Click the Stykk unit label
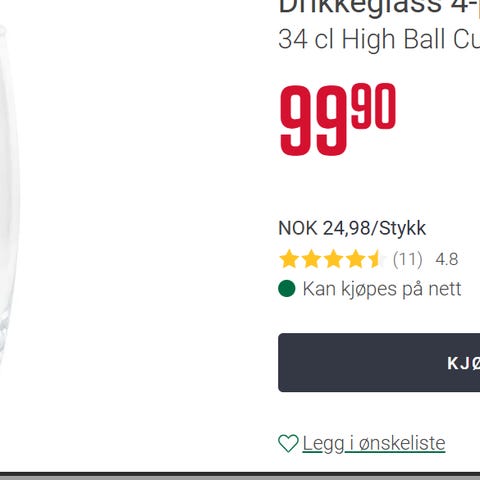The image size is (480, 480). click(402, 228)
